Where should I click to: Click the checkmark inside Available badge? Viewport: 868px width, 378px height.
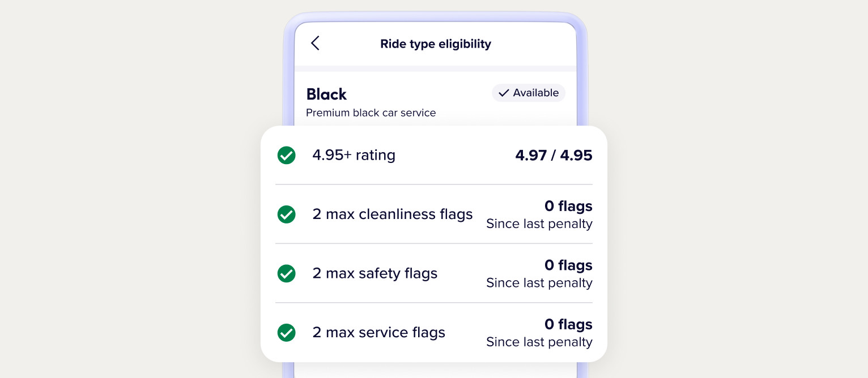504,93
